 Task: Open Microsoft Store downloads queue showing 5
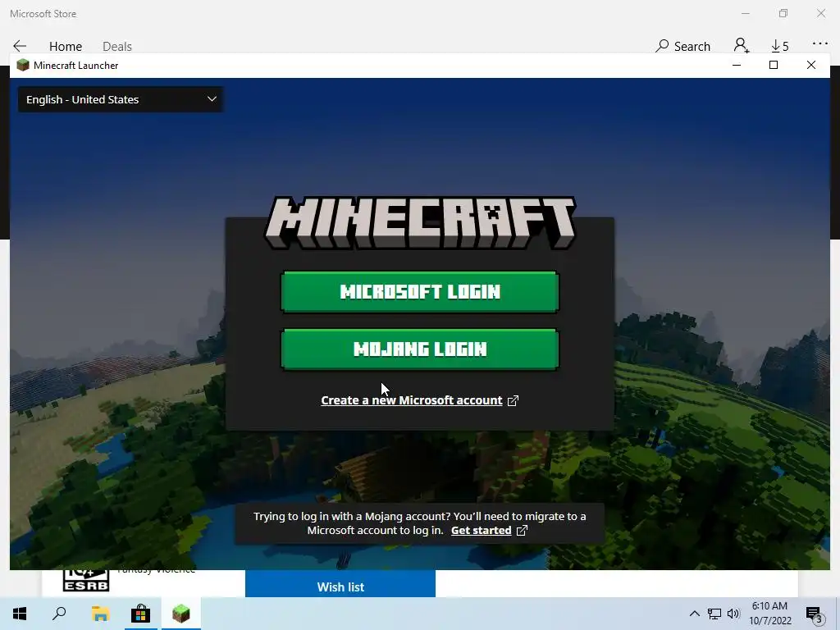[780, 46]
